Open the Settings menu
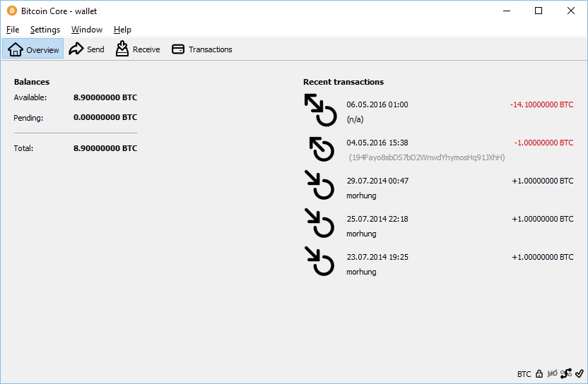Viewport: 588px width, 384px height. pos(45,30)
